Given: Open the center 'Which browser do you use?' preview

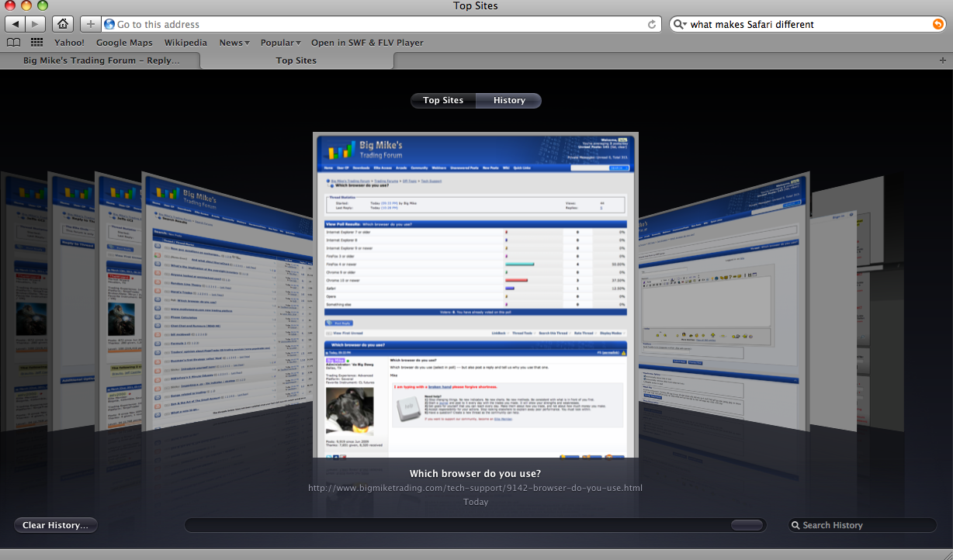Looking at the screenshot, I should (476, 295).
